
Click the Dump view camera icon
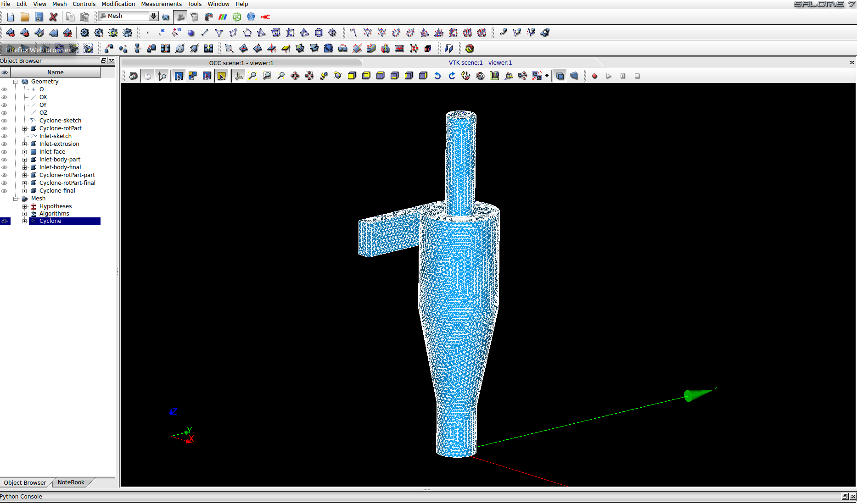pos(133,76)
